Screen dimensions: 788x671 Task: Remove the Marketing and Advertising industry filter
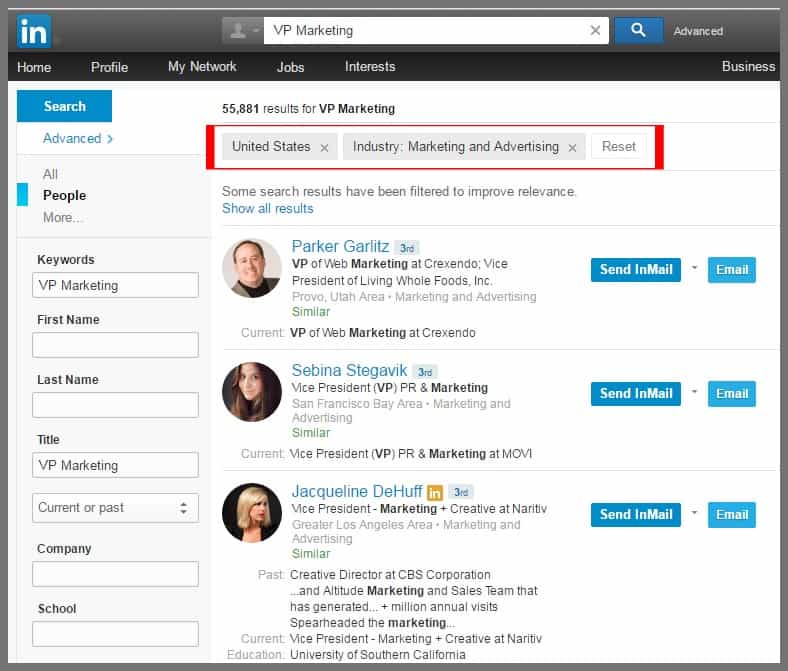[572, 147]
